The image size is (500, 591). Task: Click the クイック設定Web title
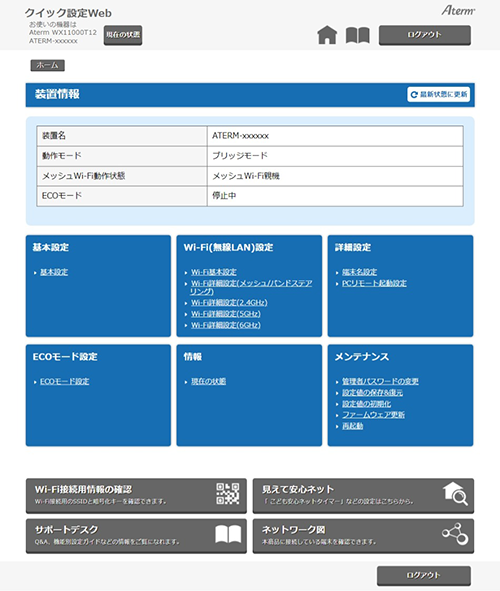click(68, 13)
